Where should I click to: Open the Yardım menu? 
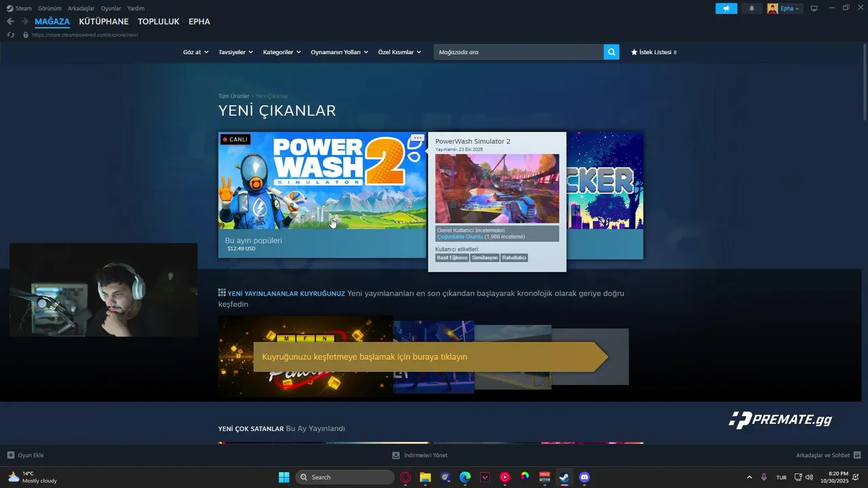click(x=136, y=8)
